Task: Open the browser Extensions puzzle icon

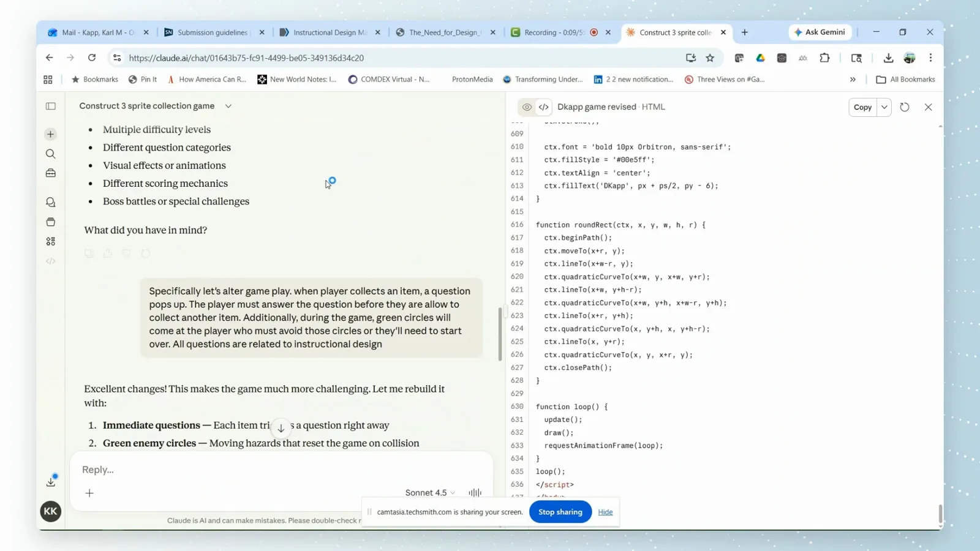Action: point(824,58)
